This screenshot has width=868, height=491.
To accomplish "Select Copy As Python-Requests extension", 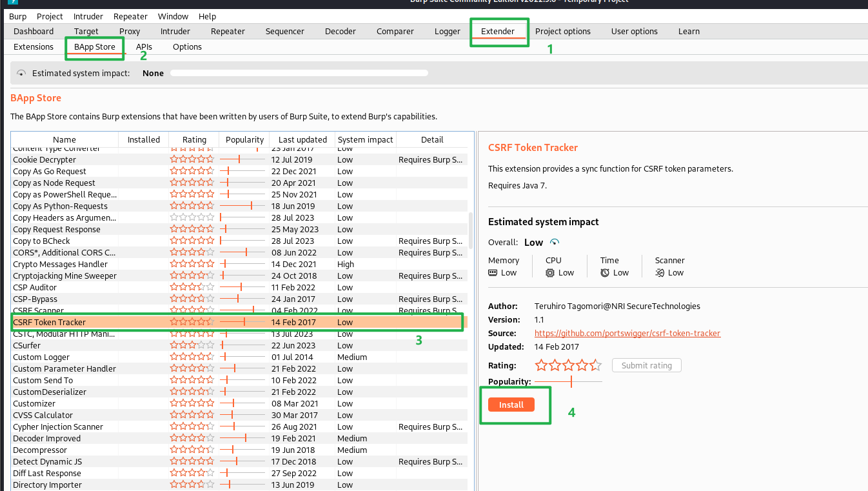I will point(239,206).
